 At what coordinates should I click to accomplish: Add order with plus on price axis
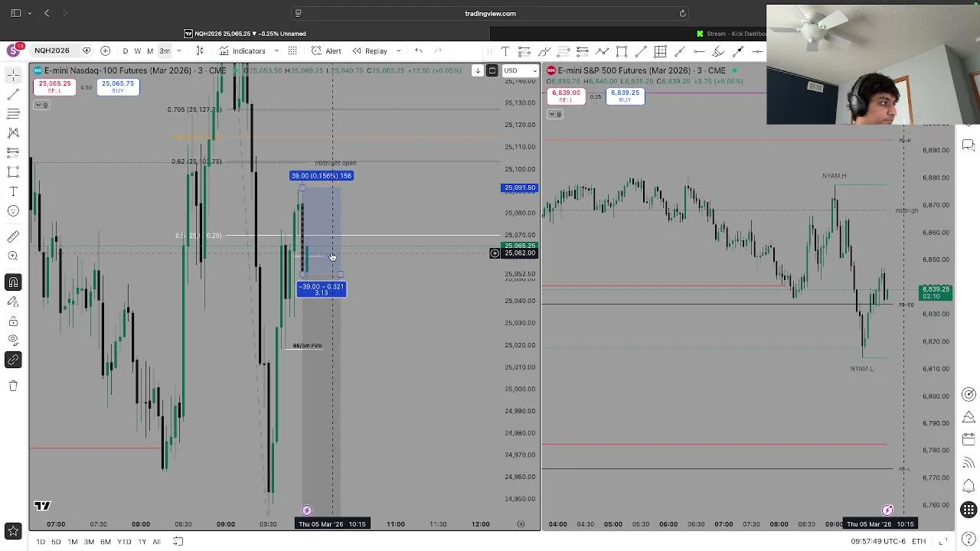[x=495, y=253]
